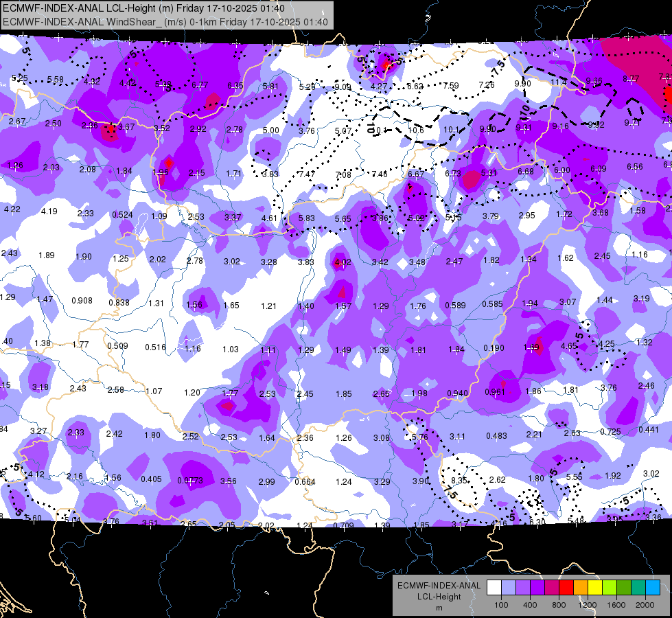Click the wind shear value 8.77
Image resolution: width=672 pixels, height=618 pixels.
pos(631,78)
